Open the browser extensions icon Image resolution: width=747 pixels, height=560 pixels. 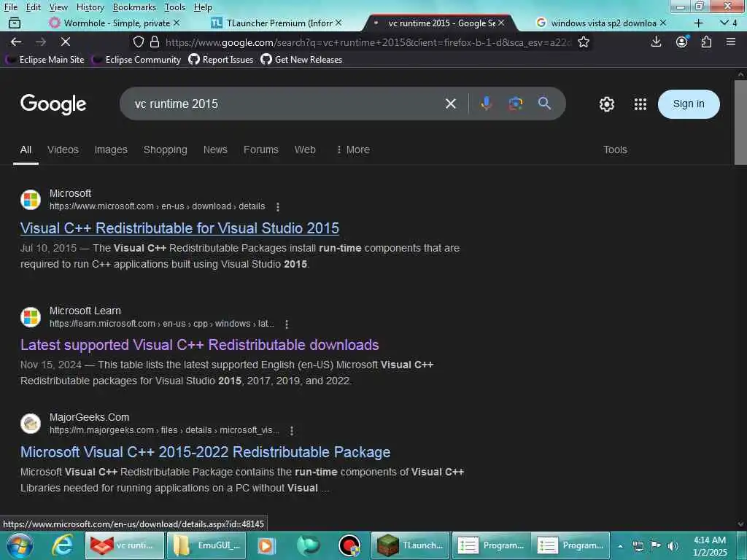click(x=706, y=42)
